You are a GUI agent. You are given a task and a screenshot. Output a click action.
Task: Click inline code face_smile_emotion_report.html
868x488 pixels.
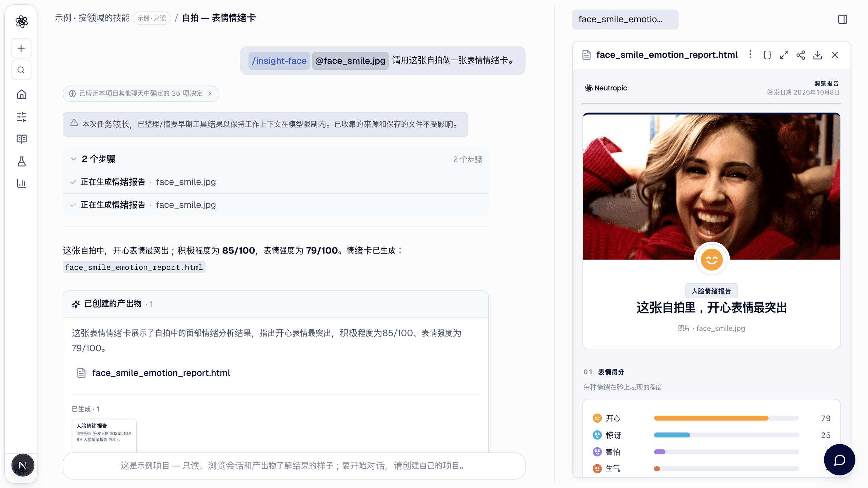coord(134,267)
